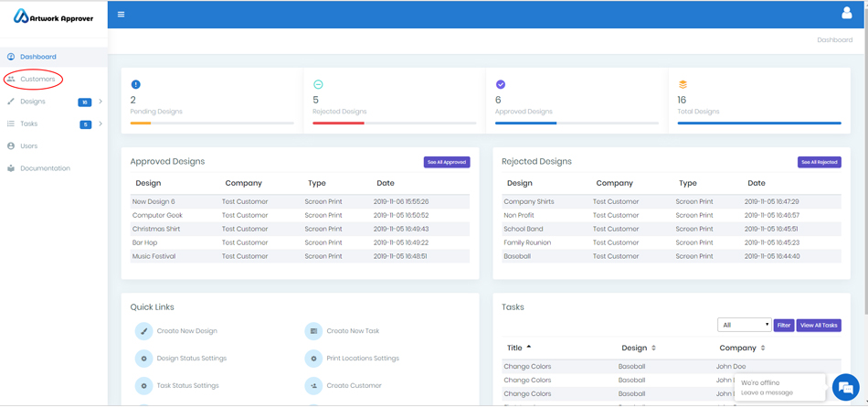Go to Users in the sidebar
The width and height of the screenshot is (868, 408).
[29, 146]
